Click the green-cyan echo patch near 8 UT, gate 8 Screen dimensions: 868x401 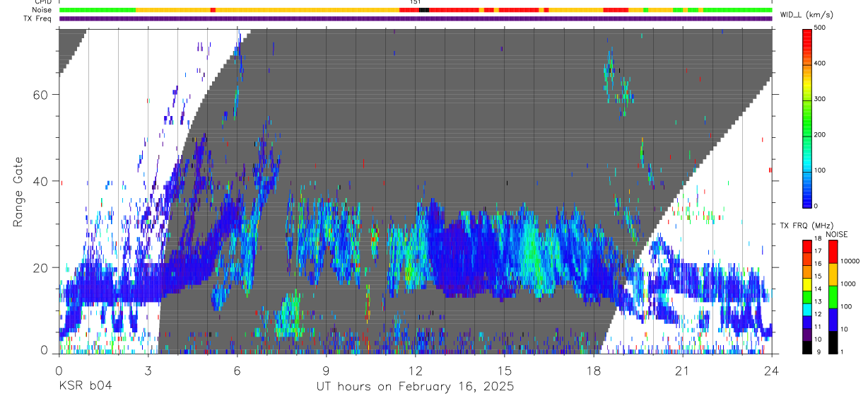(290, 316)
